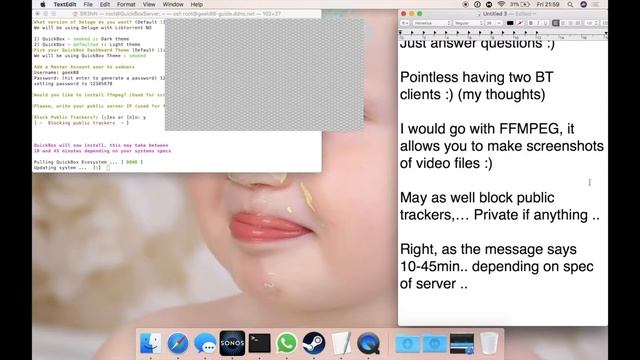This screenshot has width=640, height=360.
Task: Click 'Block Public Trackers?' line in terminal
Action: [89, 117]
